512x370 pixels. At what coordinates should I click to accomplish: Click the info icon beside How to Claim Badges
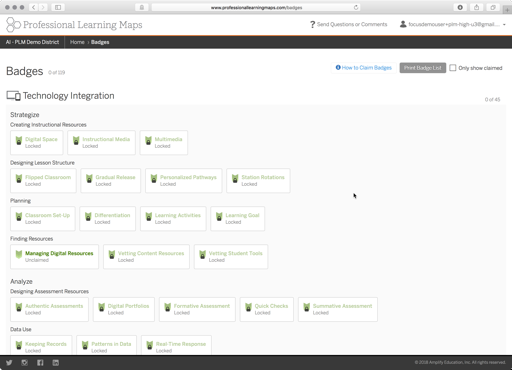coord(338,68)
